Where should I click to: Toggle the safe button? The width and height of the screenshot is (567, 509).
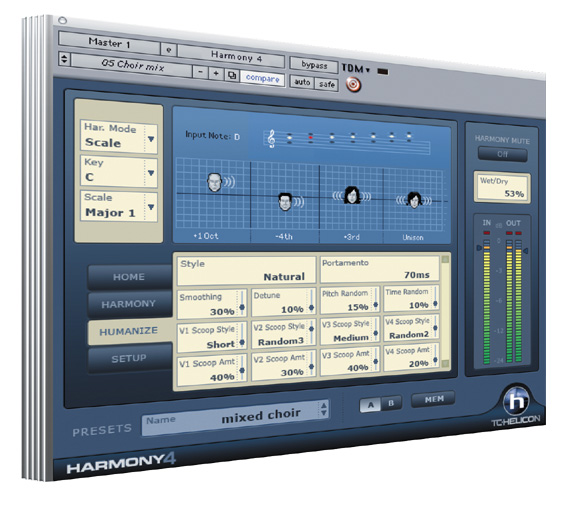click(327, 84)
